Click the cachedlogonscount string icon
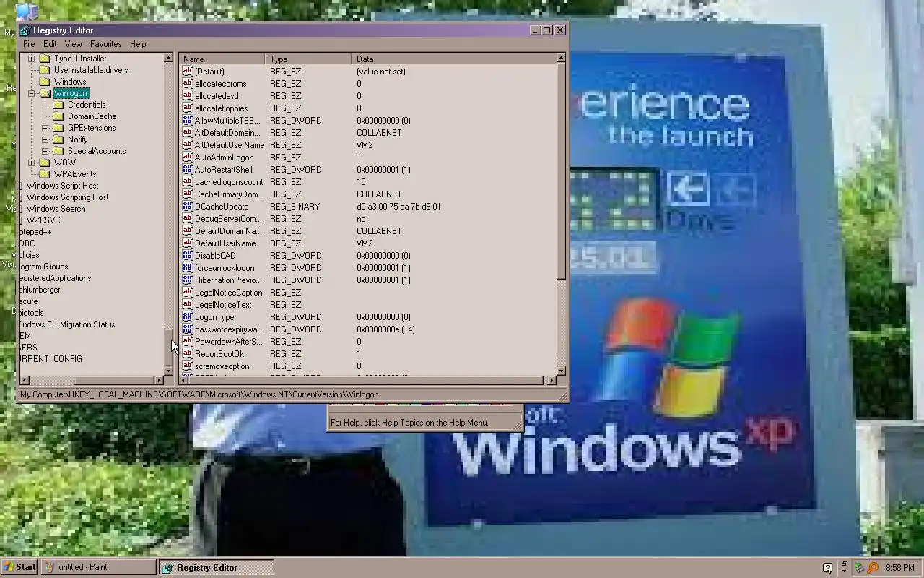 pos(188,181)
